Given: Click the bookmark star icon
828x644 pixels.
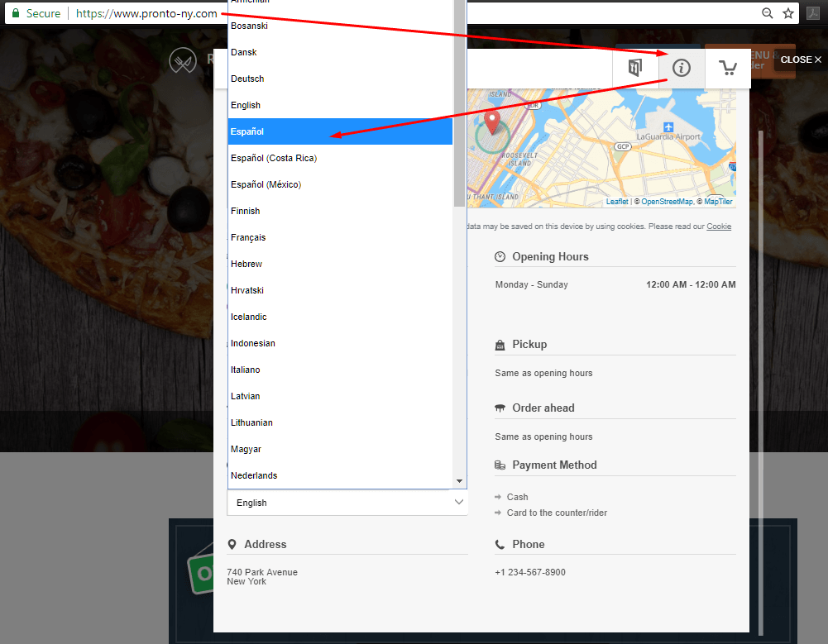Looking at the screenshot, I should 787,12.
